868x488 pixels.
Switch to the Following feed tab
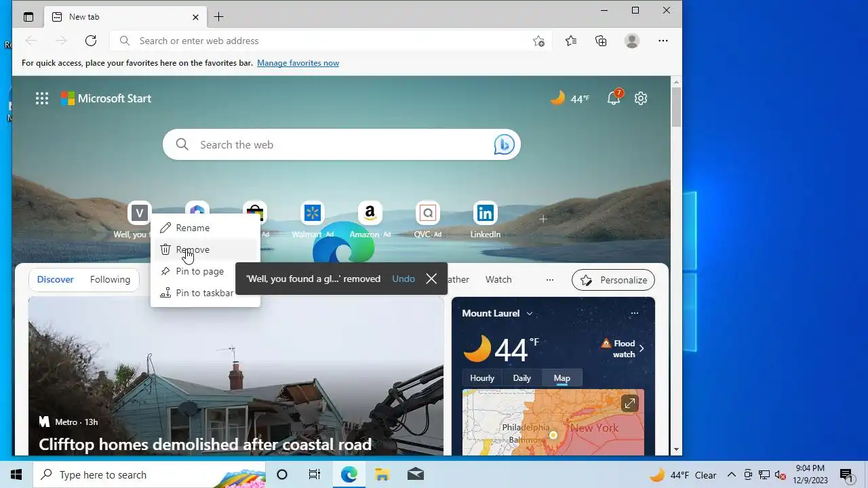coord(110,279)
